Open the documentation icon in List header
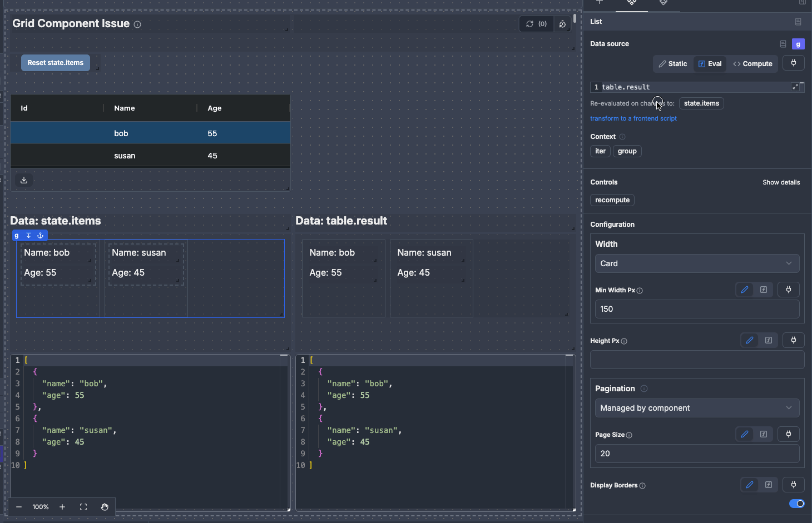The height and width of the screenshot is (523, 812). point(798,22)
